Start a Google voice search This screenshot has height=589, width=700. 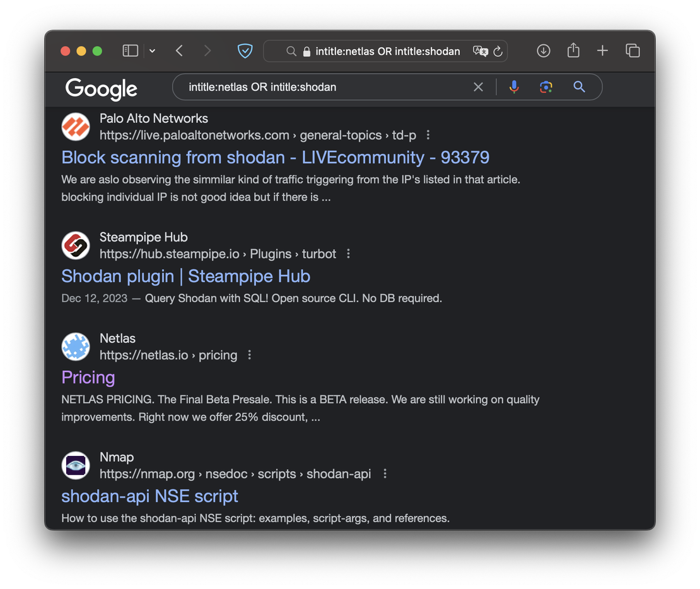(x=514, y=87)
